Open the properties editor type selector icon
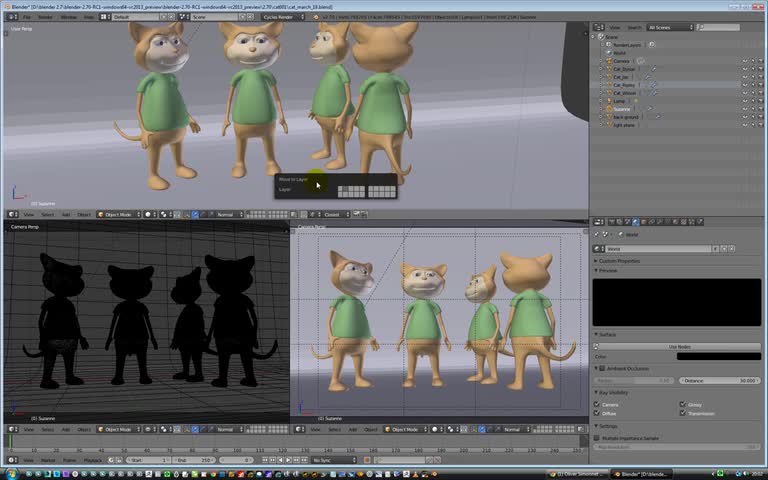Image resolution: width=768 pixels, height=480 pixels. [599, 222]
